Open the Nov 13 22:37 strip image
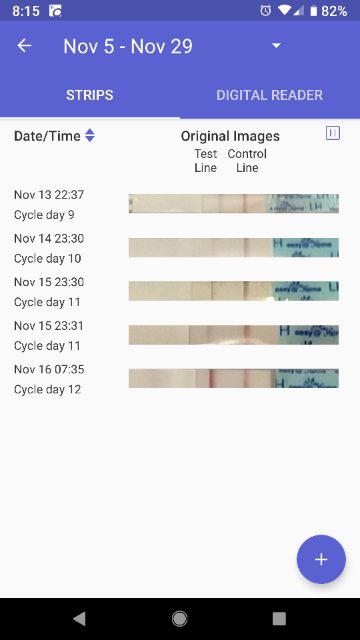 click(233, 203)
